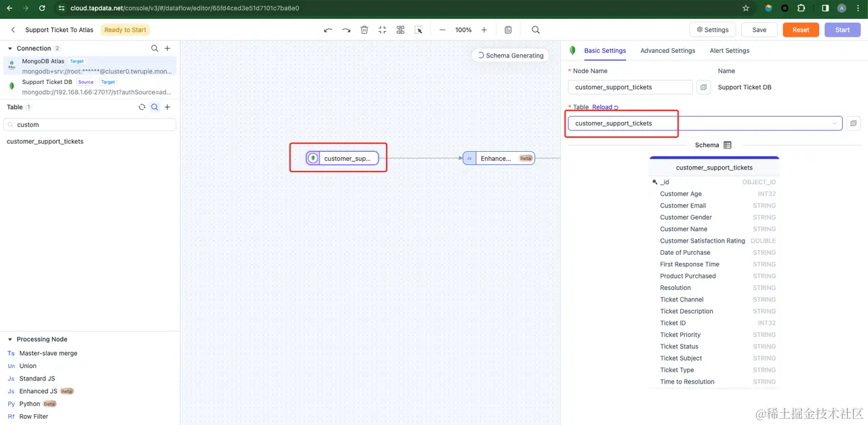This screenshot has width=868, height=425.
Task: Delete the selected node with trash icon
Action: coord(364,30)
